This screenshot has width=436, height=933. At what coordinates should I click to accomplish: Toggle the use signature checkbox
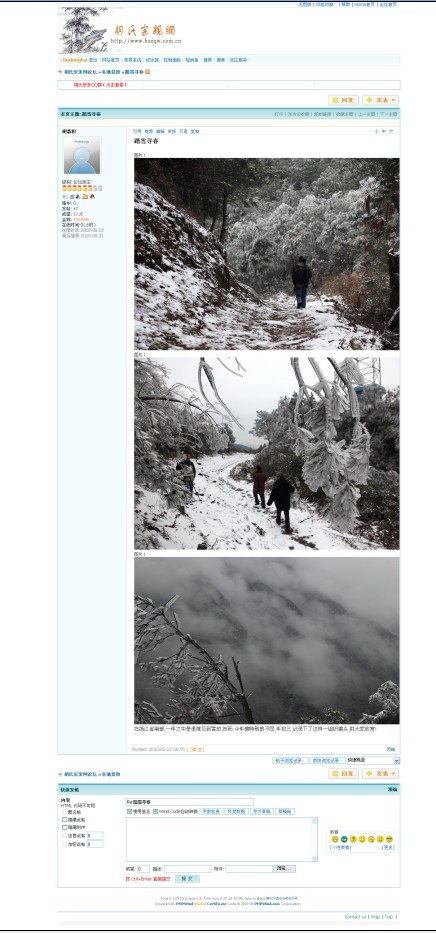click(x=129, y=811)
